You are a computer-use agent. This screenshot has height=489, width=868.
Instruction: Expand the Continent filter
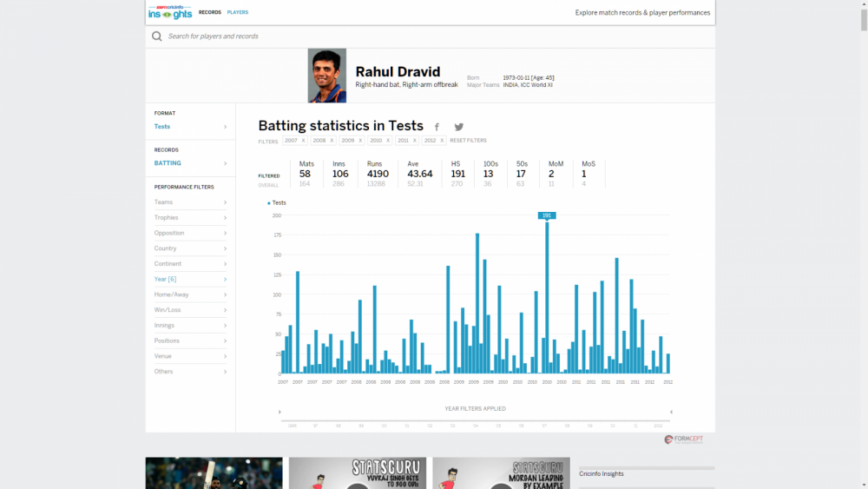point(190,264)
